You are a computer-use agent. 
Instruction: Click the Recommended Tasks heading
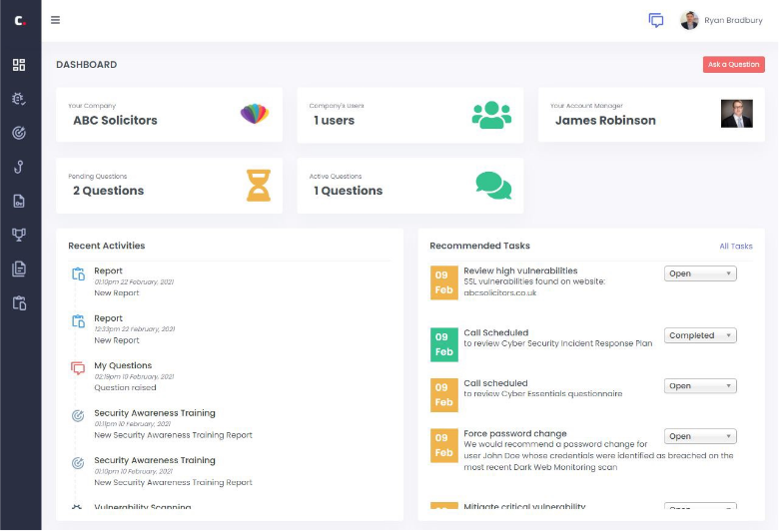pyautogui.click(x=479, y=246)
